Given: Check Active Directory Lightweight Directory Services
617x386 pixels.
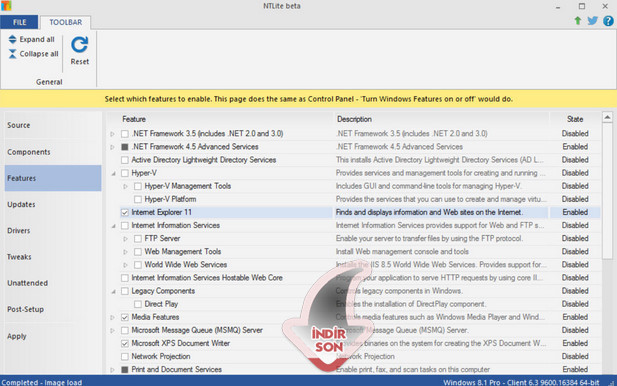Looking at the screenshot, I should [125, 160].
